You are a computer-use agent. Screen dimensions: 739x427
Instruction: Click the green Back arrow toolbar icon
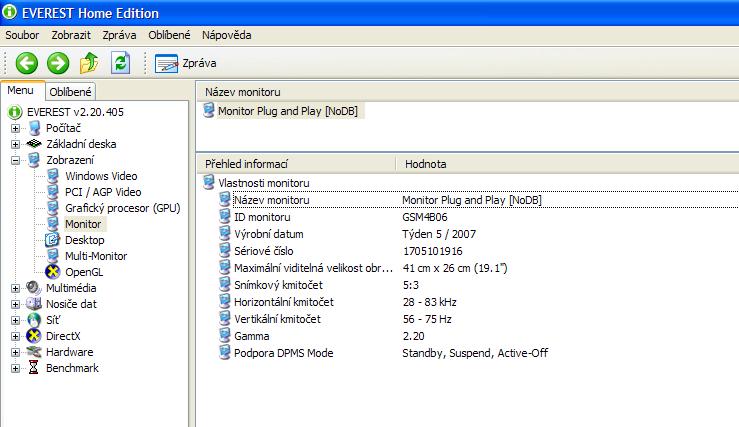pos(26,63)
